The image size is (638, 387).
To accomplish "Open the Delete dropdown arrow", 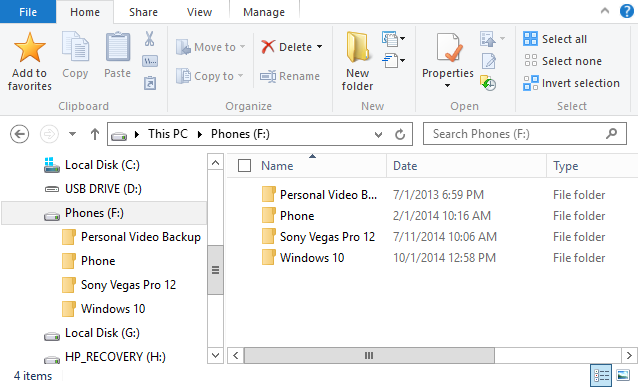I will [320, 47].
